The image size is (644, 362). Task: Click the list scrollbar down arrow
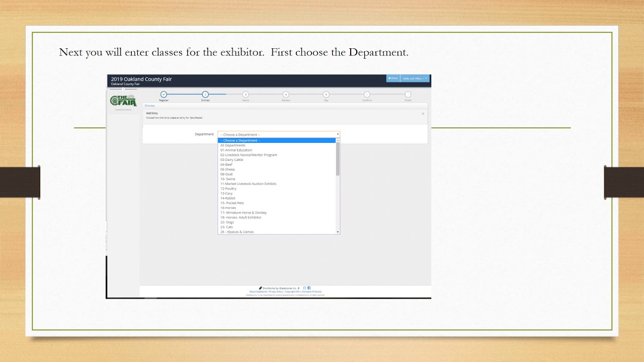tap(338, 232)
